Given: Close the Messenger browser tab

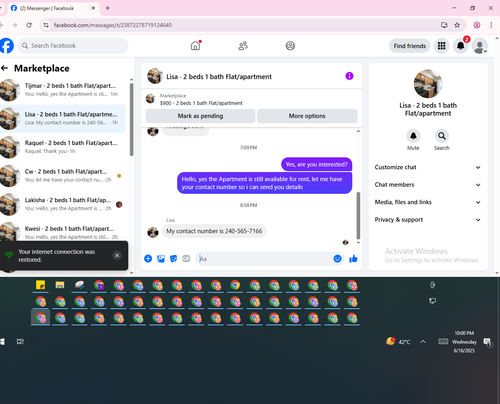Looking at the screenshot, I should (93, 8).
